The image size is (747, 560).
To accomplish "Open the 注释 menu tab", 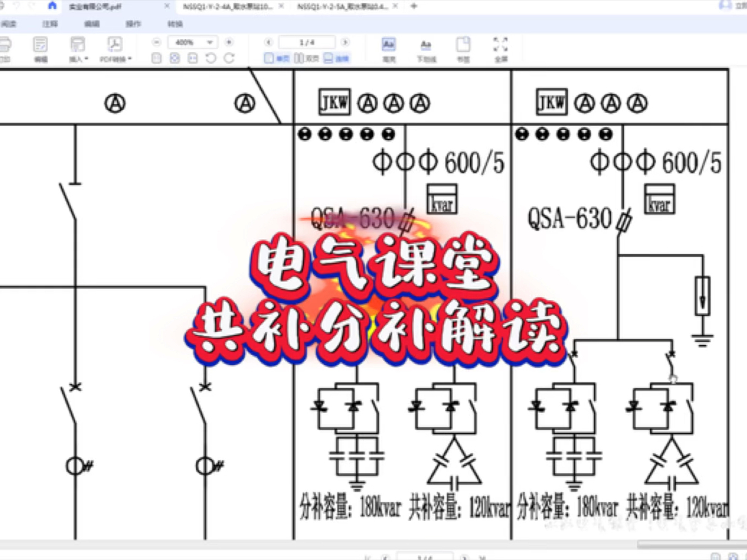I will pos(50,24).
